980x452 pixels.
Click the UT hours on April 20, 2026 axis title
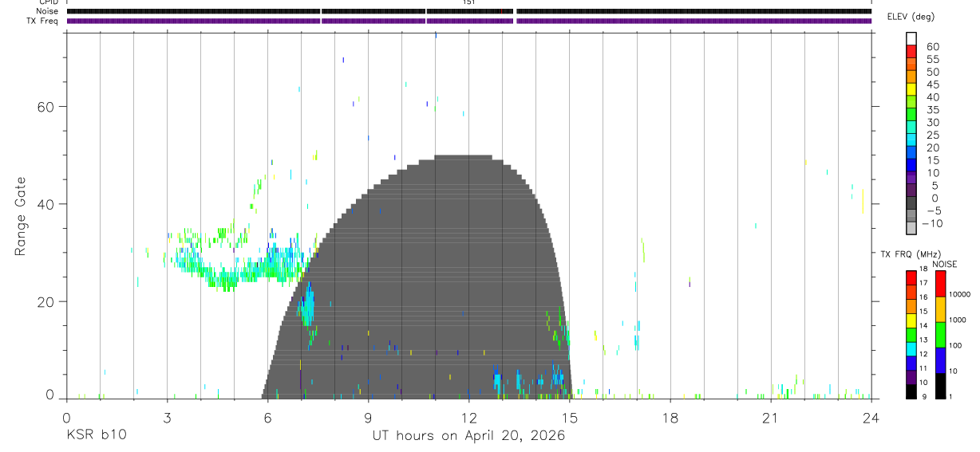(x=468, y=435)
